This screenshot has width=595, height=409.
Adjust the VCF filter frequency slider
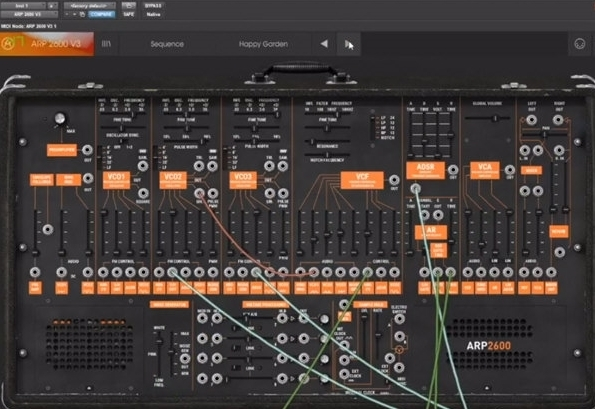click(327, 114)
